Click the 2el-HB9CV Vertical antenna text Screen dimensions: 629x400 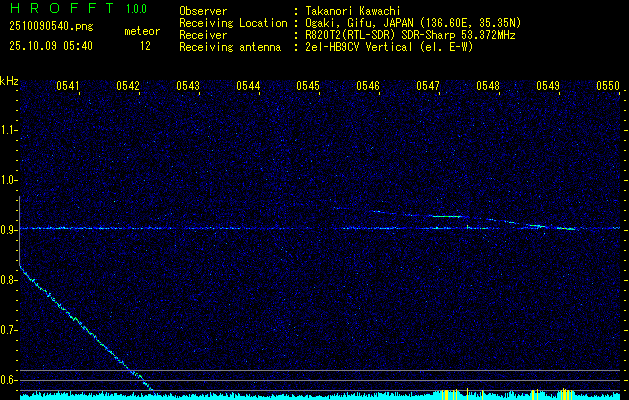click(x=362, y=45)
